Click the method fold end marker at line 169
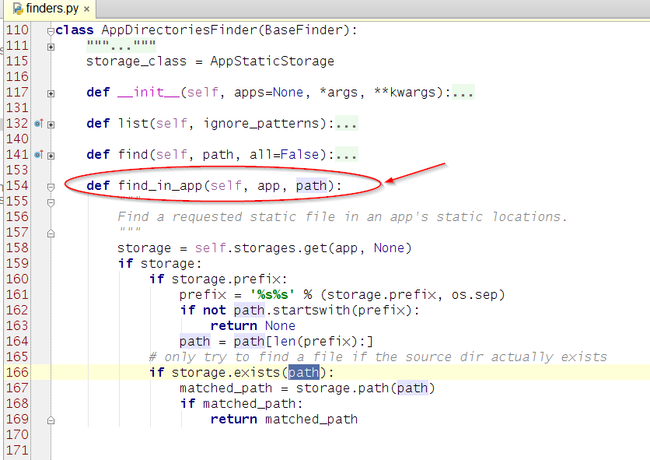Viewport: 650px width, 460px height. pyautogui.click(x=51, y=420)
